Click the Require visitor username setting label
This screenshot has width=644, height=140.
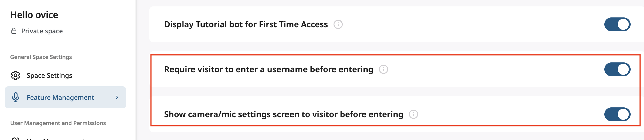pyautogui.click(x=269, y=69)
